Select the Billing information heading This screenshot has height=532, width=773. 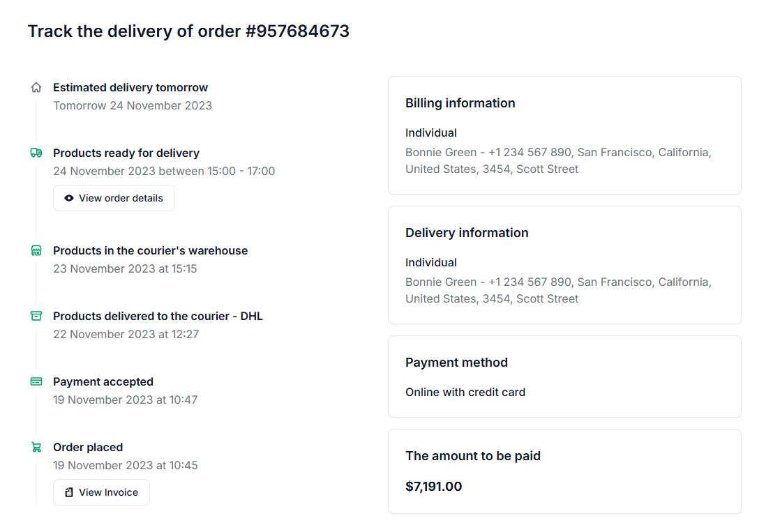point(460,103)
